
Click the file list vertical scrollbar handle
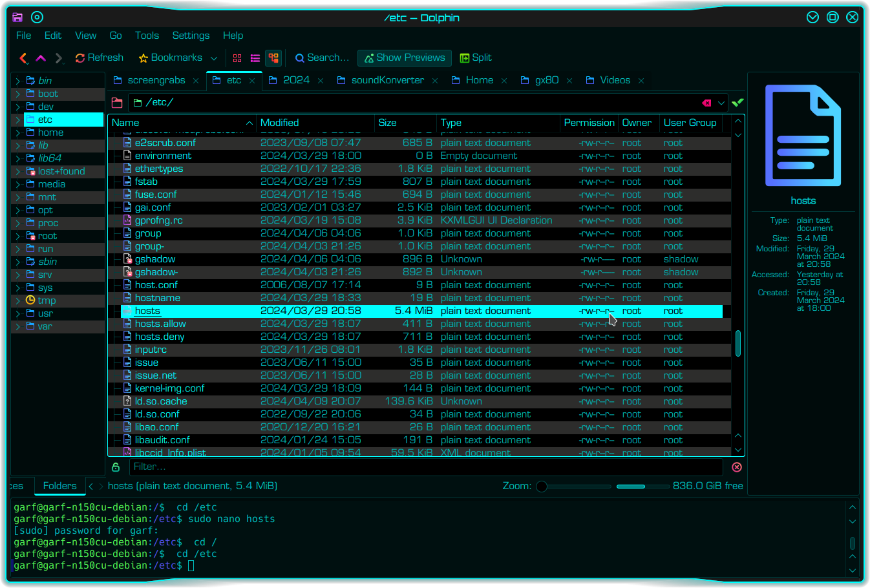[738, 343]
